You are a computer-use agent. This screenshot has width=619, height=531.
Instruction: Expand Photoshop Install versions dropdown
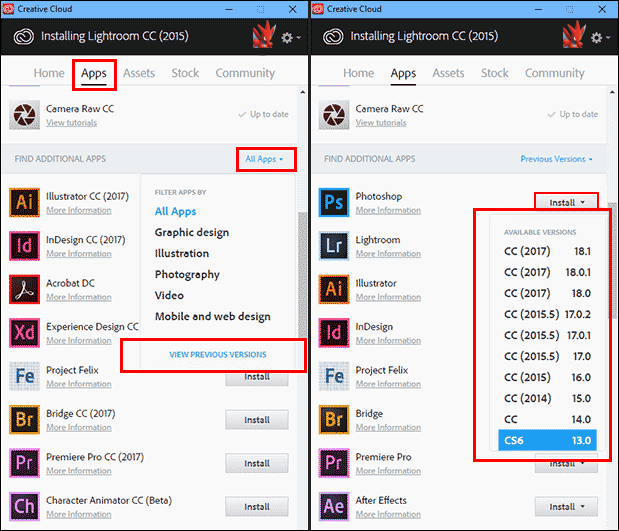point(566,203)
